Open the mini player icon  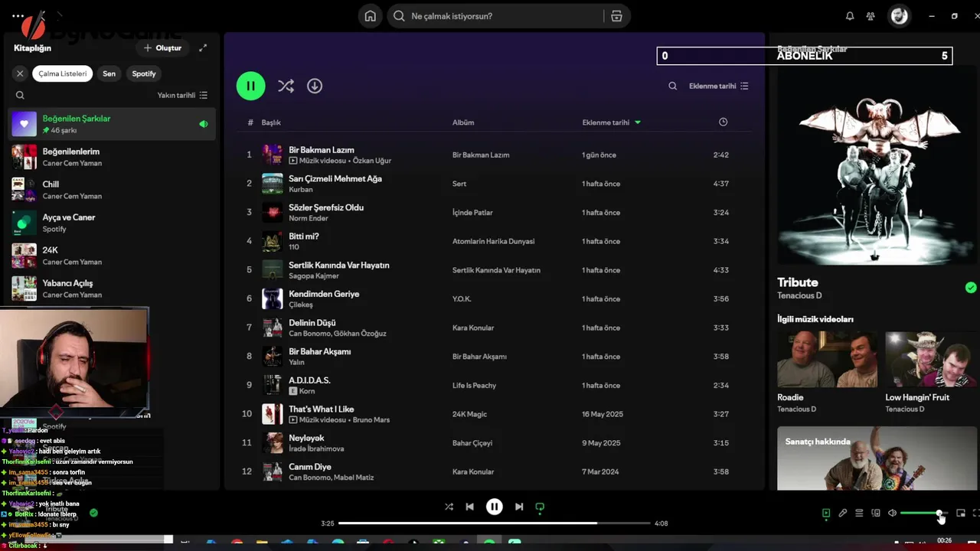[961, 513]
